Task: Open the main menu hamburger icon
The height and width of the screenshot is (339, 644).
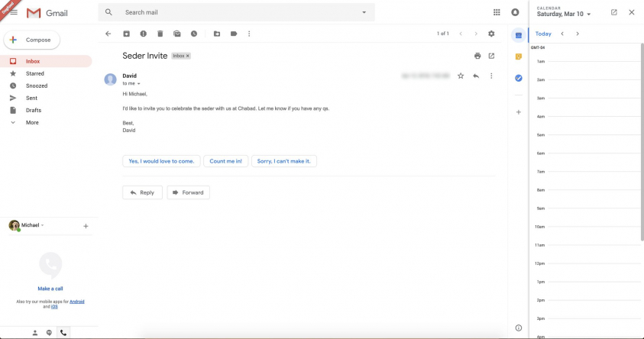Action: (x=14, y=12)
